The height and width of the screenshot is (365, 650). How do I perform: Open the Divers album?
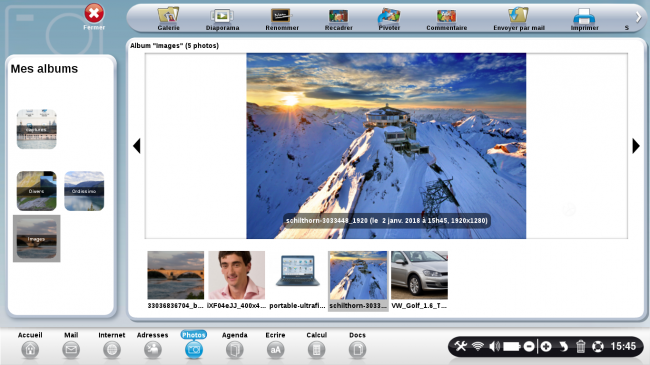(x=36, y=191)
